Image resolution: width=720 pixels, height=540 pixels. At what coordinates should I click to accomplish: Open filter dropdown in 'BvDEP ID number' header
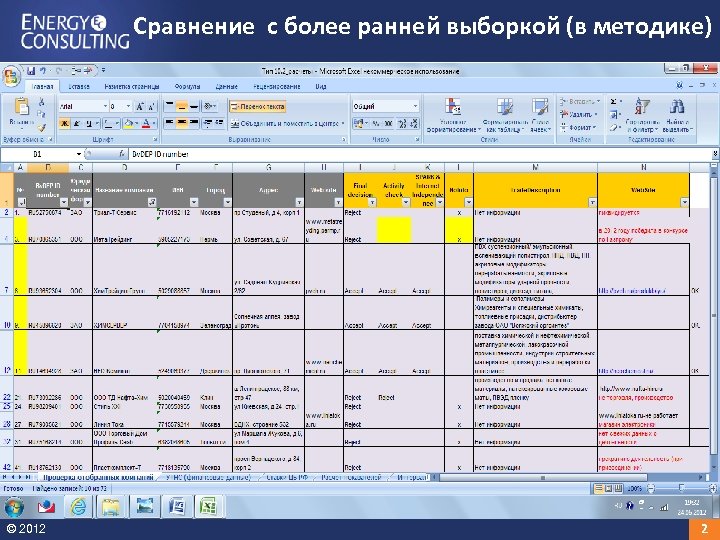(x=64, y=202)
